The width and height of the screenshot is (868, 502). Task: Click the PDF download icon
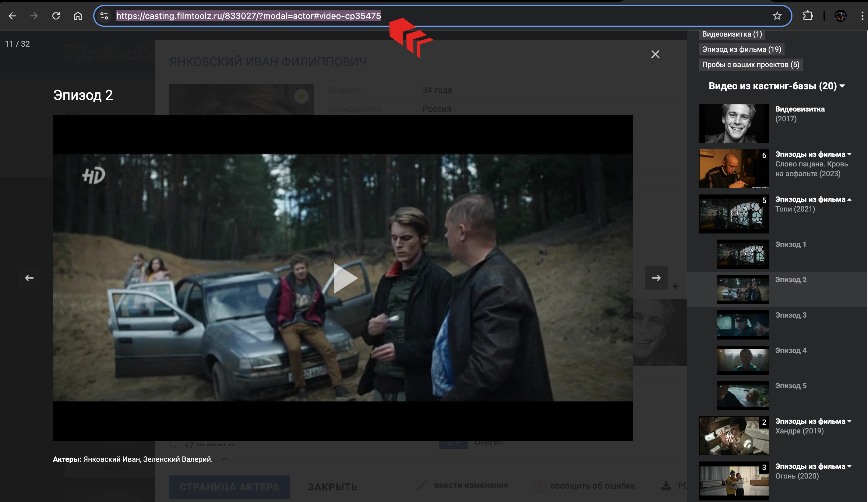coord(666,486)
